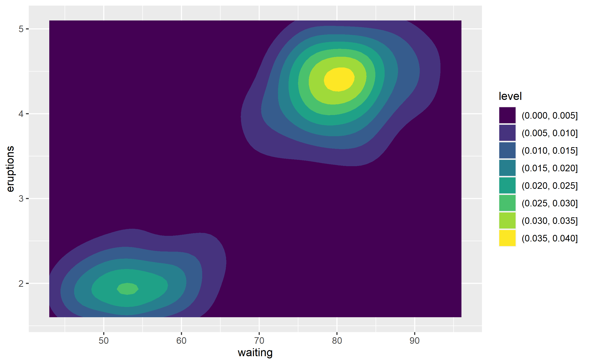This screenshot has height=364, width=589.
Task: Click the 'eruptions' y-axis title
Action: tap(10, 169)
